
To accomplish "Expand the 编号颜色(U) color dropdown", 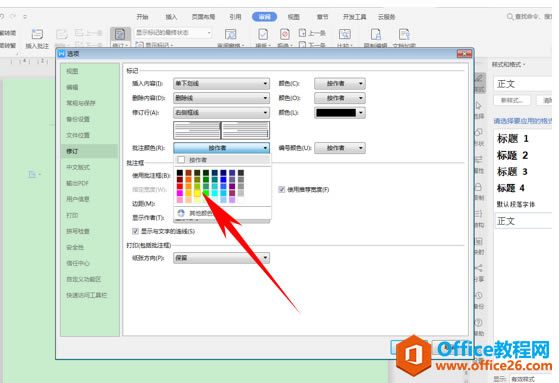I will click(340, 148).
